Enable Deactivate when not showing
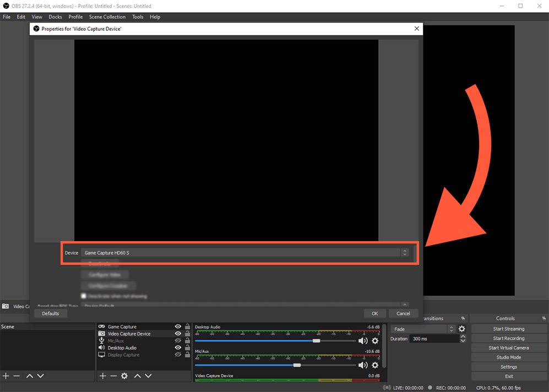 (84, 296)
